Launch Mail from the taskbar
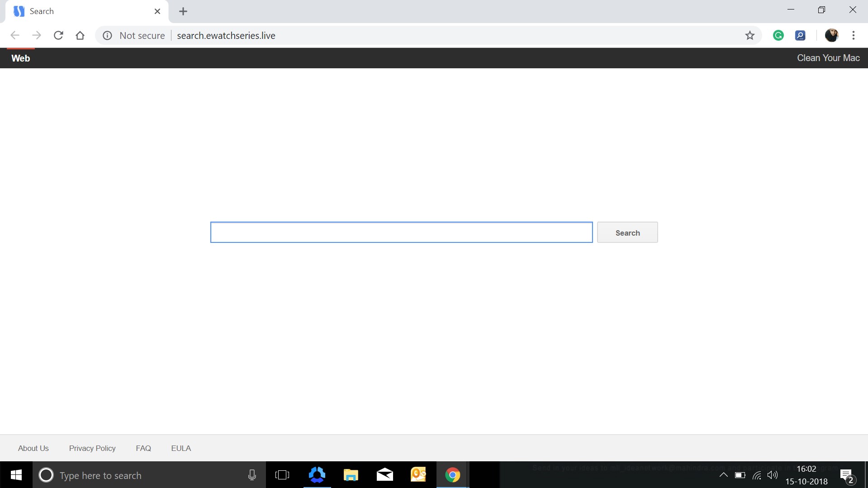The height and width of the screenshot is (488, 868). pos(384,475)
